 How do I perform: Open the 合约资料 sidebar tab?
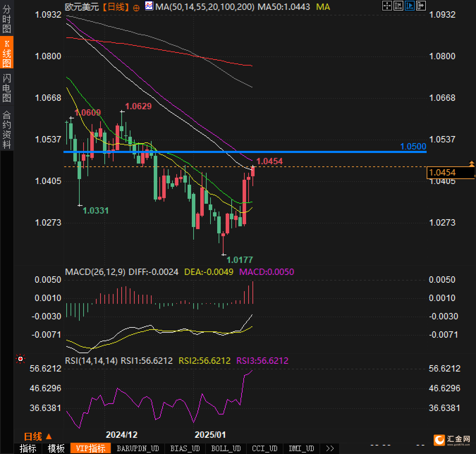click(x=7, y=129)
